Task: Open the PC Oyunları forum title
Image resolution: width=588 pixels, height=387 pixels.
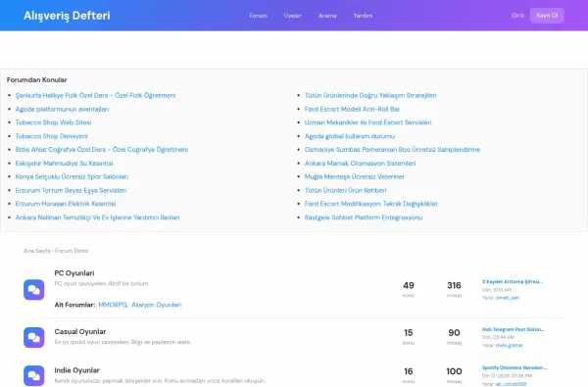Action: [x=74, y=273]
